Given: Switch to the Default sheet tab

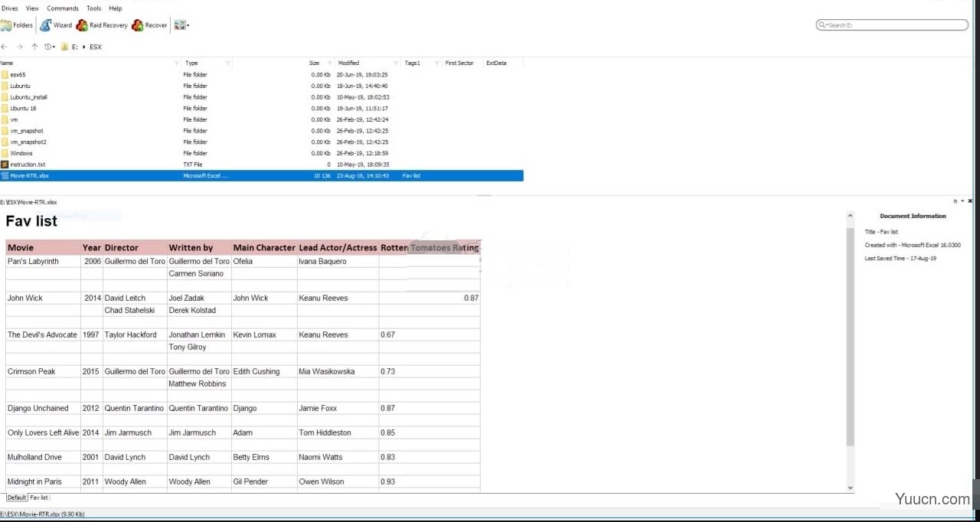Looking at the screenshot, I should click(17, 498).
